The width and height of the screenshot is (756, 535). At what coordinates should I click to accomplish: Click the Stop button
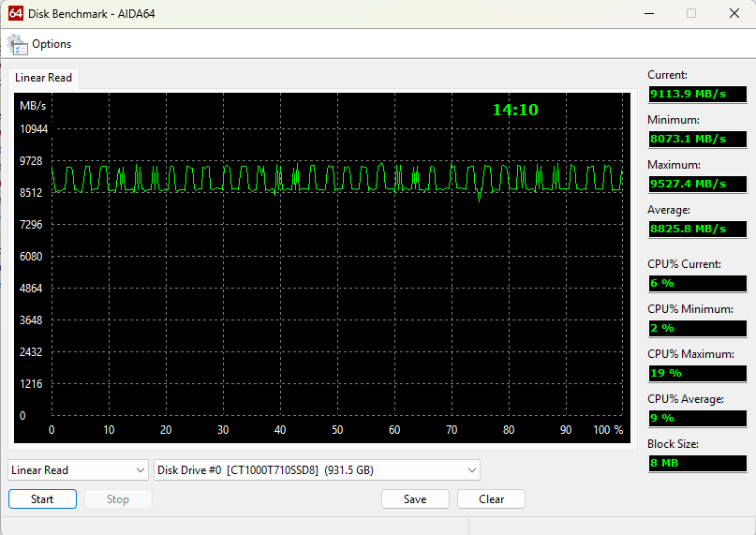pos(118,499)
